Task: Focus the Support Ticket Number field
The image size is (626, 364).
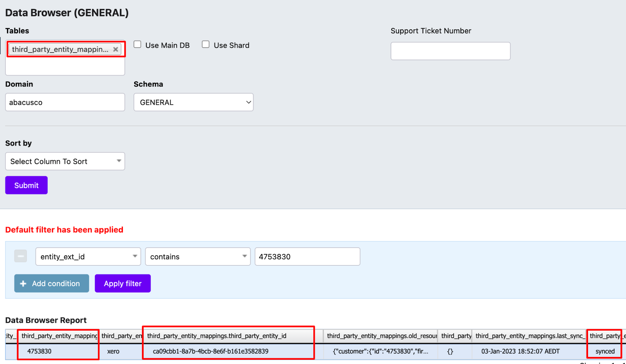Action: (450, 51)
